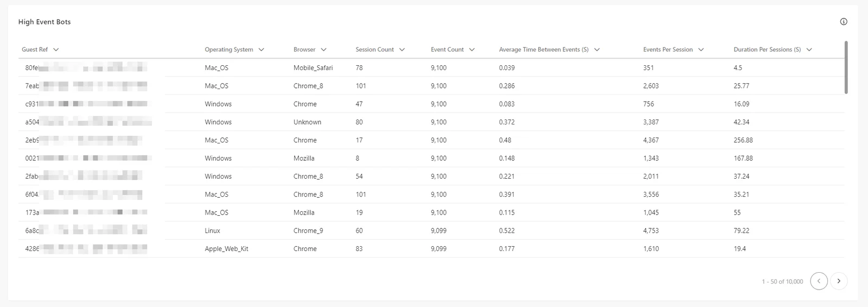Click duration value 4.5
Viewport: 868px width, 307px height.
click(x=738, y=68)
